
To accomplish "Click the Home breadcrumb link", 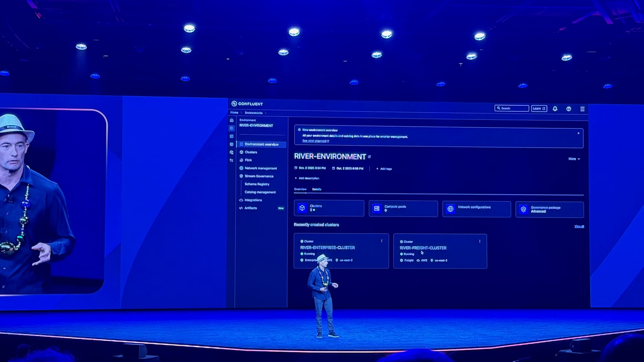I will point(234,113).
